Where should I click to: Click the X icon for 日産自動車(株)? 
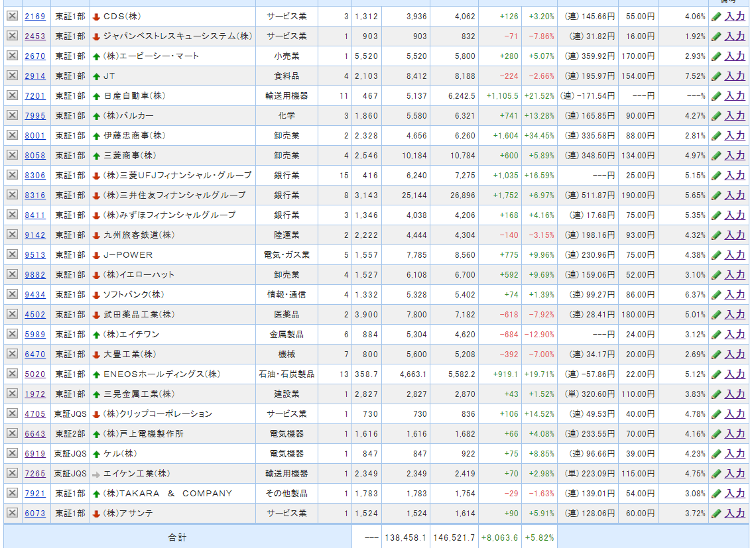pyautogui.click(x=12, y=95)
